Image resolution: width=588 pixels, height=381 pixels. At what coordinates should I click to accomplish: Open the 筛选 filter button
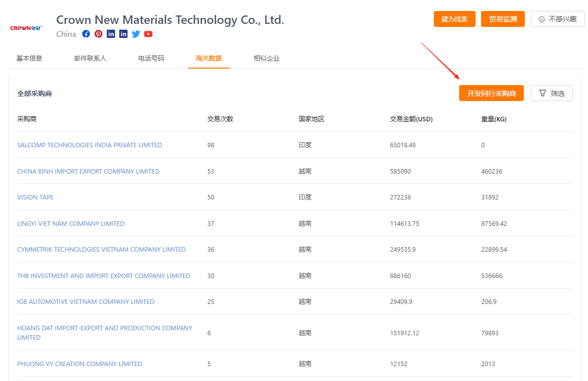[552, 94]
